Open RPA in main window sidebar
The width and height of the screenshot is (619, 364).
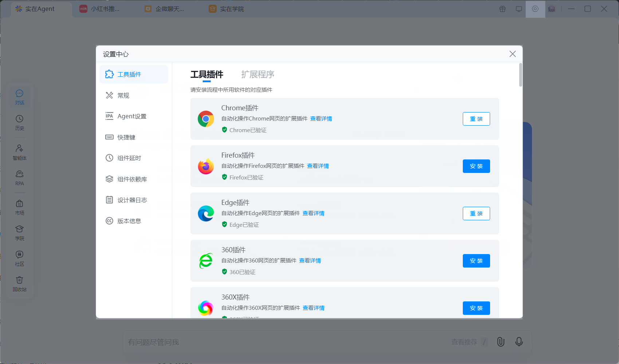coord(20,178)
